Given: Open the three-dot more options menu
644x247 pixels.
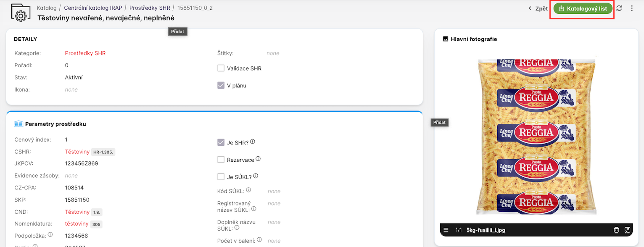Looking at the screenshot, I should tap(632, 8).
